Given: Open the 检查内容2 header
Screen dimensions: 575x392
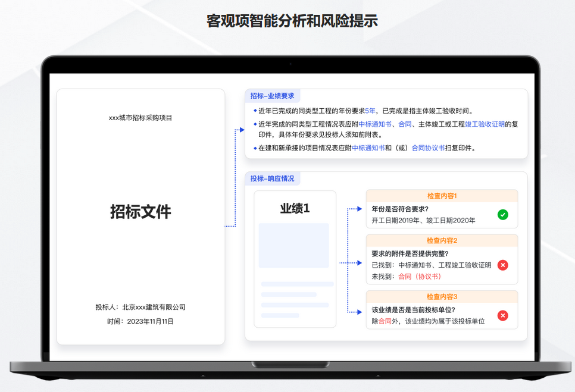Looking at the screenshot, I should (442, 241).
